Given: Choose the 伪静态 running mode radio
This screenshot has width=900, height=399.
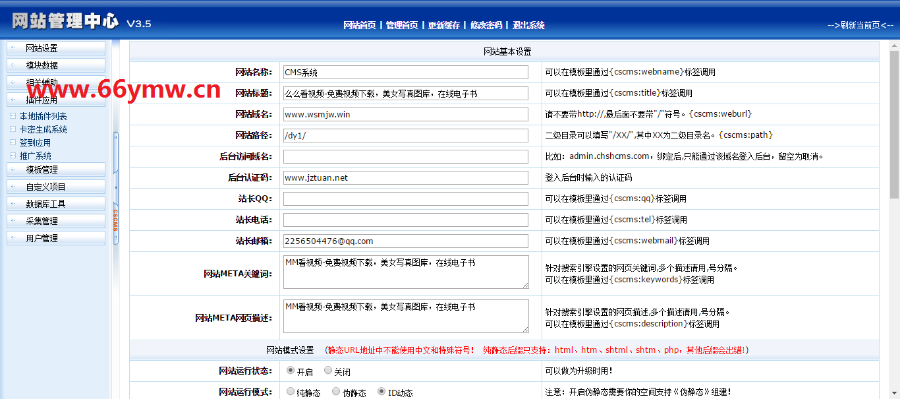Looking at the screenshot, I should (x=336, y=391).
